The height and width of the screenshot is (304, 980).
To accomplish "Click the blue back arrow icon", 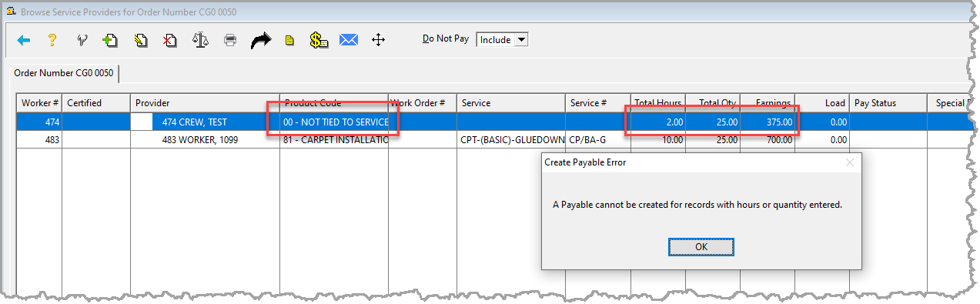I will pyautogui.click(x=23, y=40).
